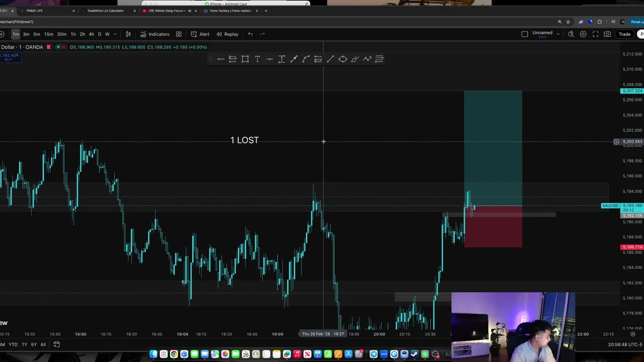Select the red stop-loss zone of position
This screenshot has height=362, width=644.
coord(493,227)
